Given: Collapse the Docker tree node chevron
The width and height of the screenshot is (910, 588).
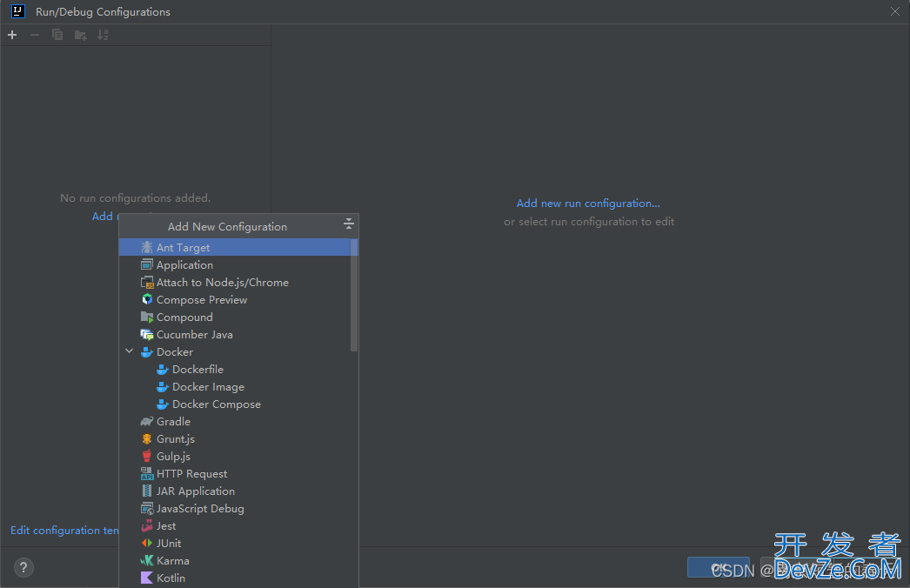Looking at the screenshot, I should [x=130, y=351].
